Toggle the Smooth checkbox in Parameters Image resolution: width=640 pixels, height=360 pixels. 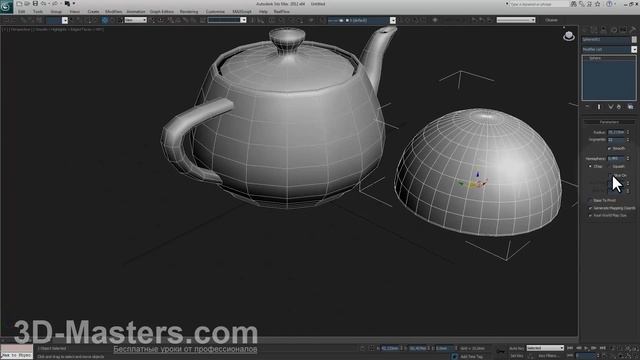609,148
